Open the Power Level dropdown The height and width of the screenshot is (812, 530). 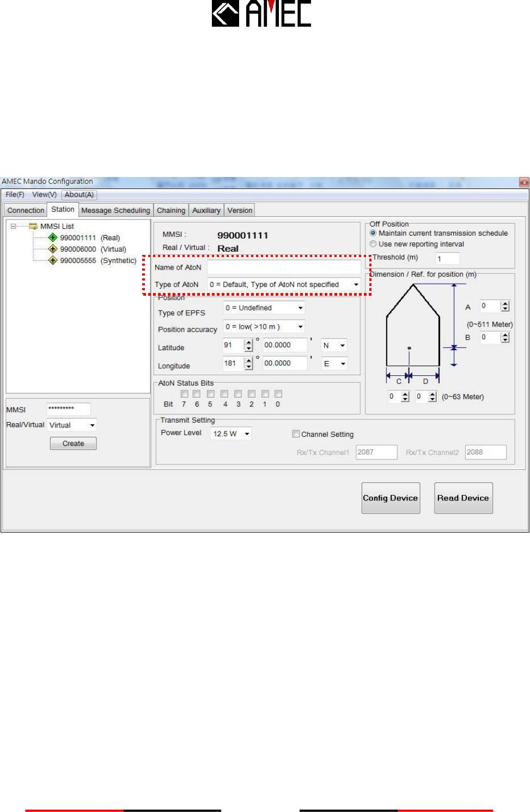click(x=231, y=434)
